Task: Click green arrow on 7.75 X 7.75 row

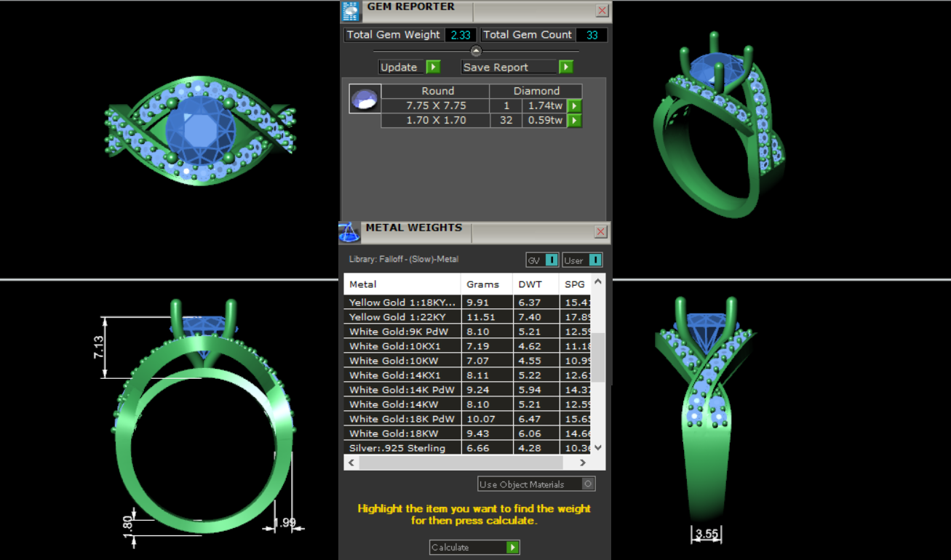Action: point(574,106)
